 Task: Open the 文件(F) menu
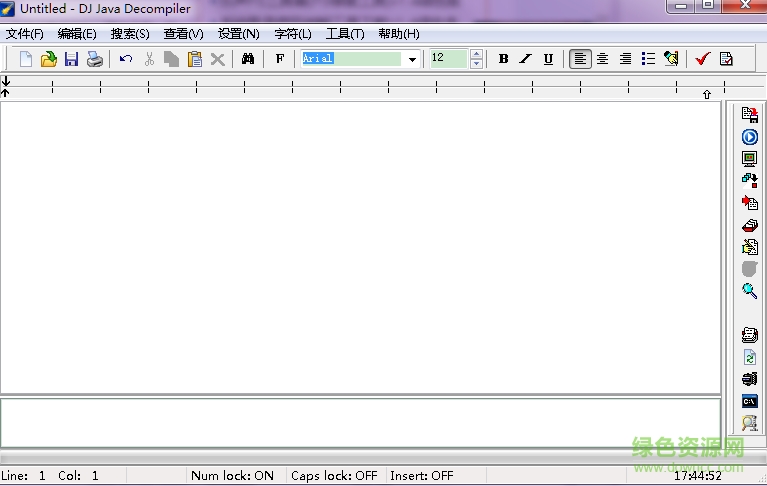pos(24,34)
